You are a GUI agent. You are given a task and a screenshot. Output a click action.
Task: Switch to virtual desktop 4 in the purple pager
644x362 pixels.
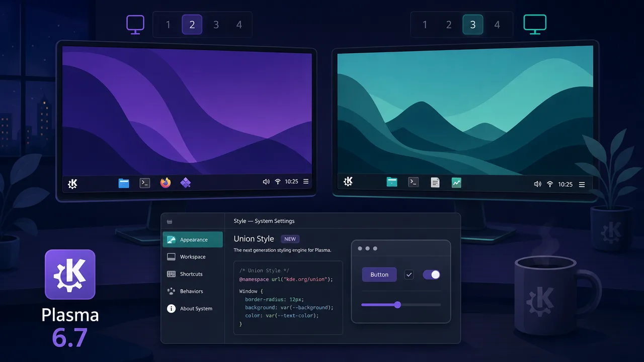tap(239, 25)
